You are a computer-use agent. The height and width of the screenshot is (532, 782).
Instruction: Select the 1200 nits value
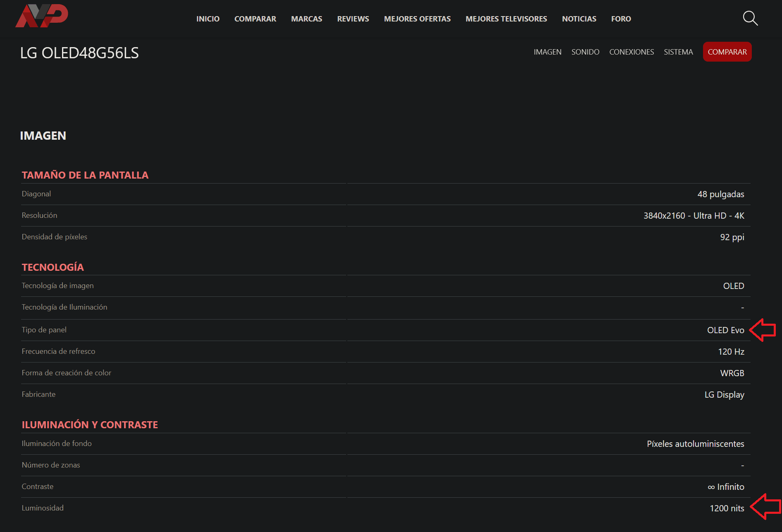pyautogui.click(x=727, y=508)
